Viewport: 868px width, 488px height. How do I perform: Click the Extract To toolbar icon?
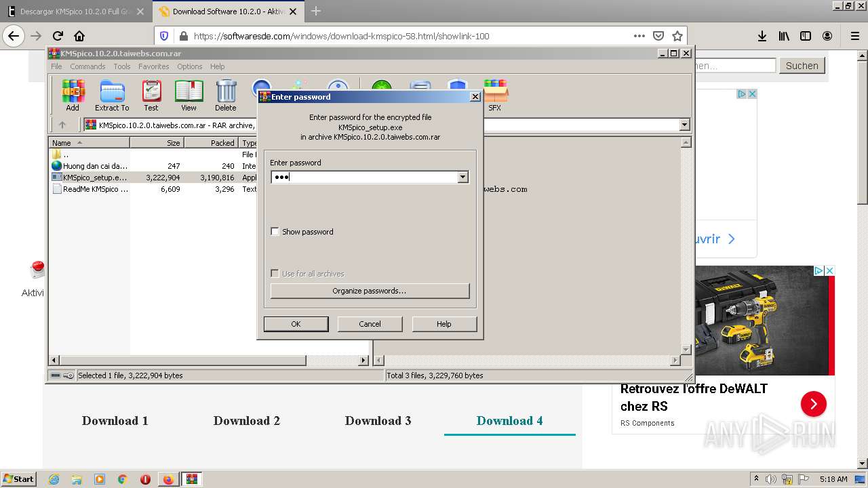click(x=112, y=95)
